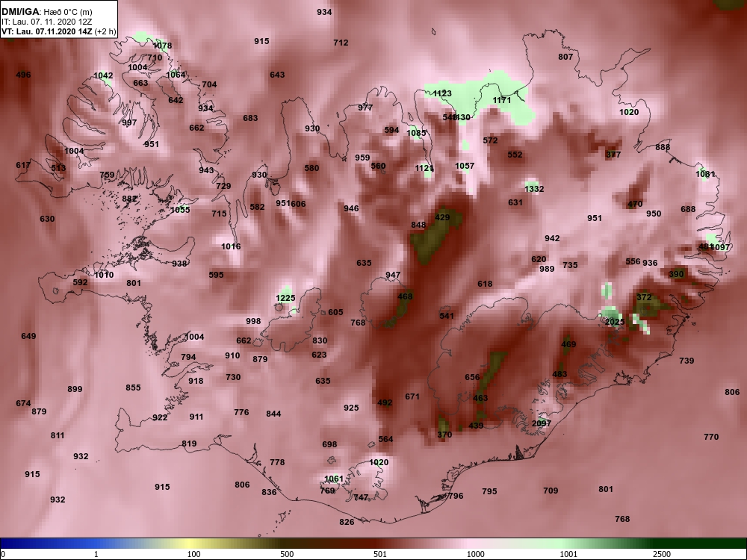Image resolution: width=747 pixels, height=560 pixels.
Task: Click the map value 977
Action: 365,108
